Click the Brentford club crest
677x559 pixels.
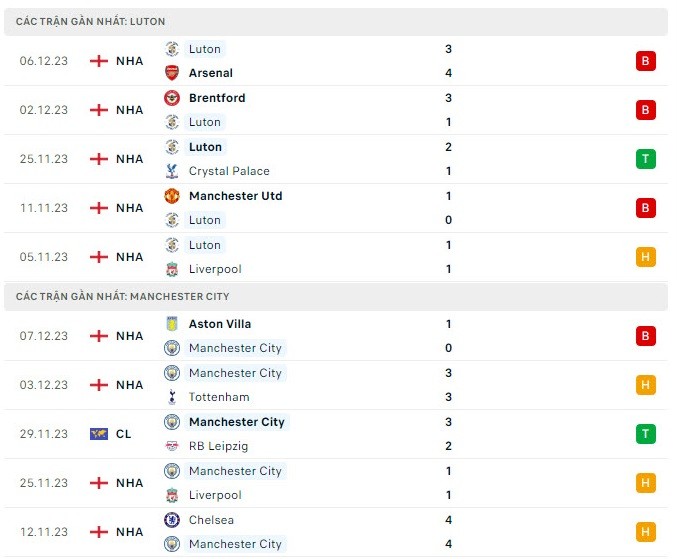pyautogui.click(x=172, y=98)
